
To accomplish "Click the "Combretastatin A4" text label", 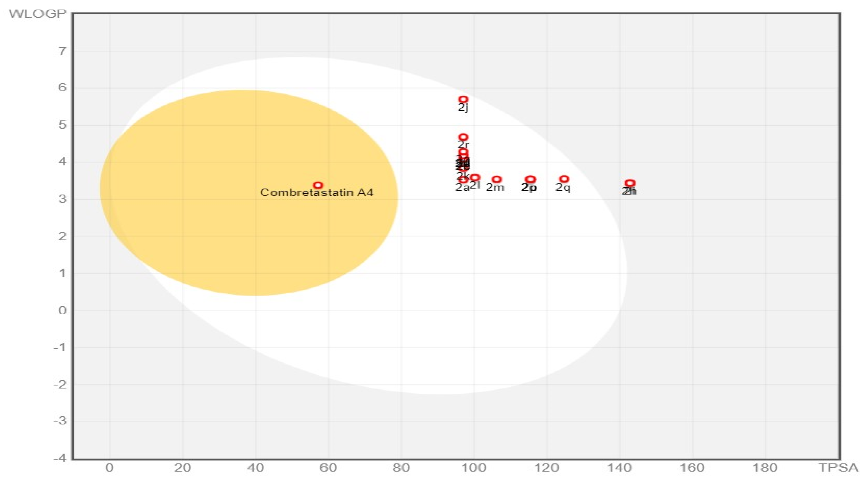I will 317,193.
